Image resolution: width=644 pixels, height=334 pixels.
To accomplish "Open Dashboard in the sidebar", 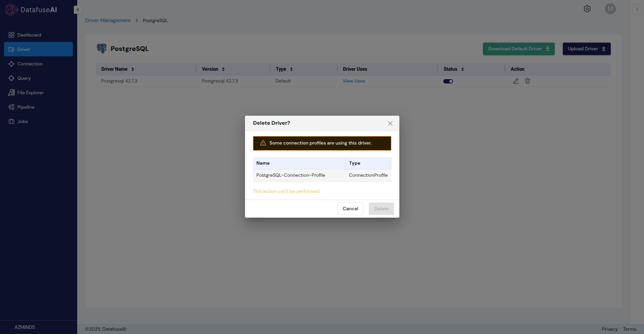I will click(29, 35).
